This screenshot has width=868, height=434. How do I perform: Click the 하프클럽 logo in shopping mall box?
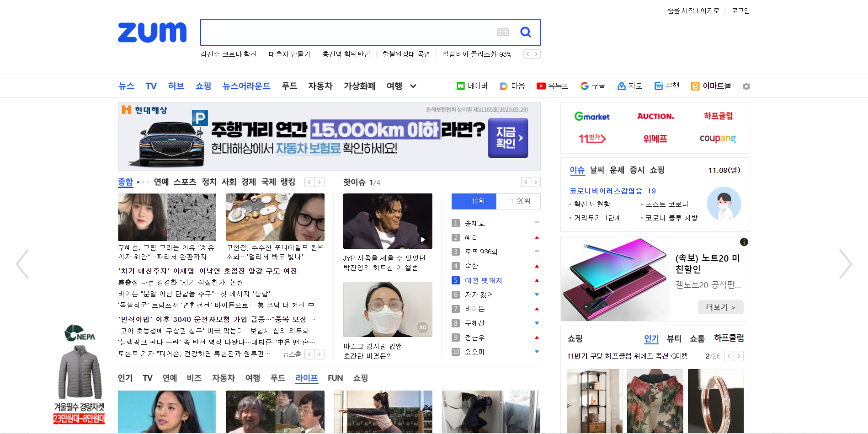718,116
